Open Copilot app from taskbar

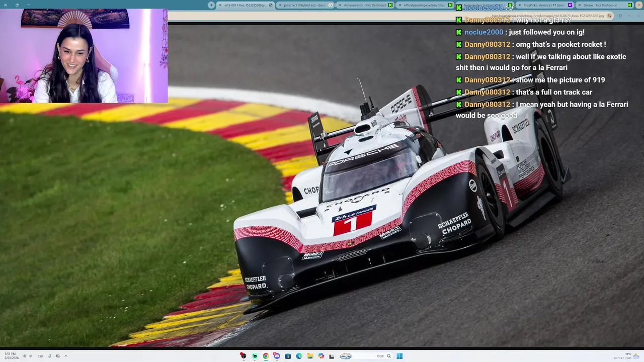tap(321, 356)
